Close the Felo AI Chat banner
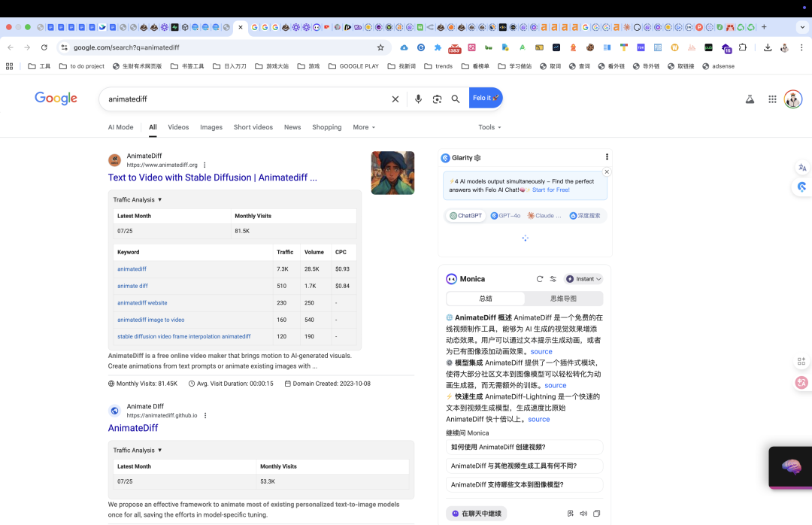This screenshot has height=525, width=812. click(607, 171)
